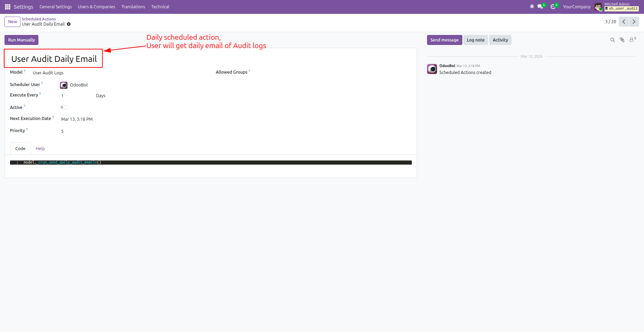Open the activities clock icon
Viewport: 644px width, 332px height.
[554, 7]
